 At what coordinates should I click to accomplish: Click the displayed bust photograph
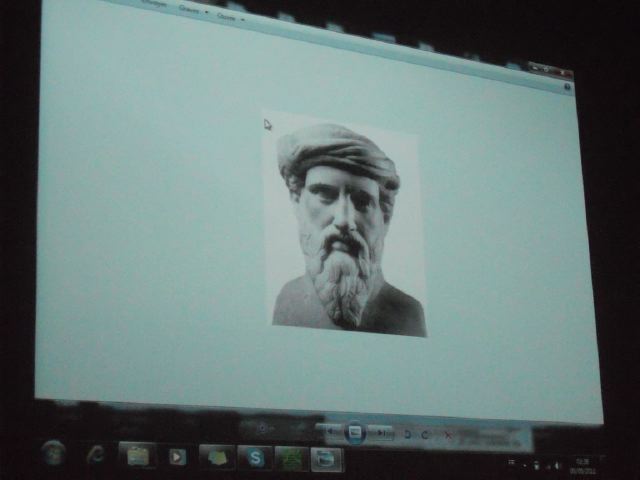344,223
